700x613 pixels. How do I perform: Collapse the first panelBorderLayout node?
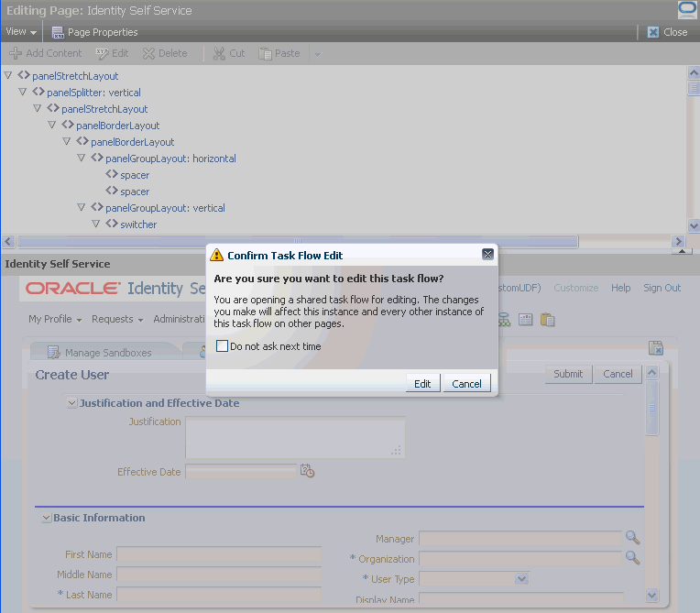coord(52,125)
